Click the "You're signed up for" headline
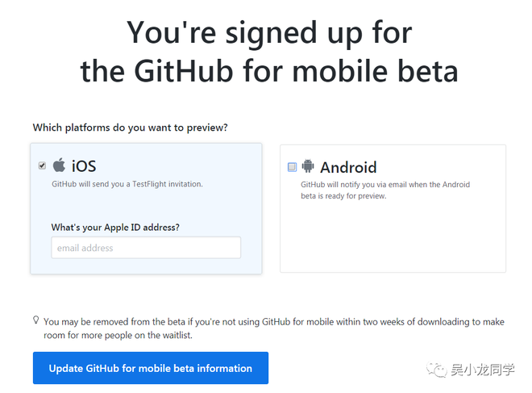Viewport: 532px width, 393px height. click(269, 32)
